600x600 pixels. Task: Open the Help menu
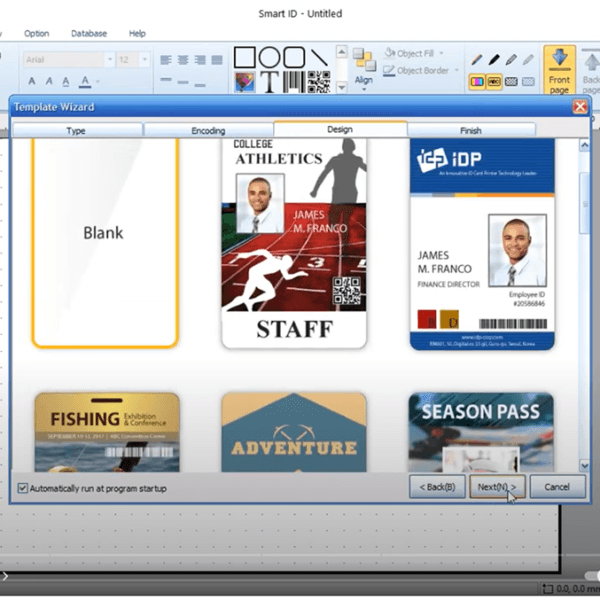[x=137, y=33]
